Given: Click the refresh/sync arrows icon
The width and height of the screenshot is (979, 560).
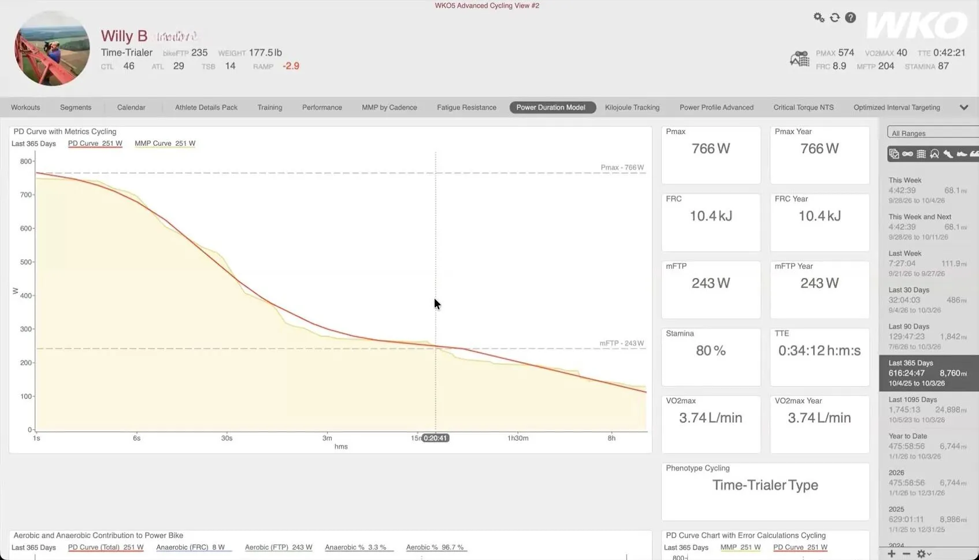Looking at the screenshot, I should click(835, 17).
